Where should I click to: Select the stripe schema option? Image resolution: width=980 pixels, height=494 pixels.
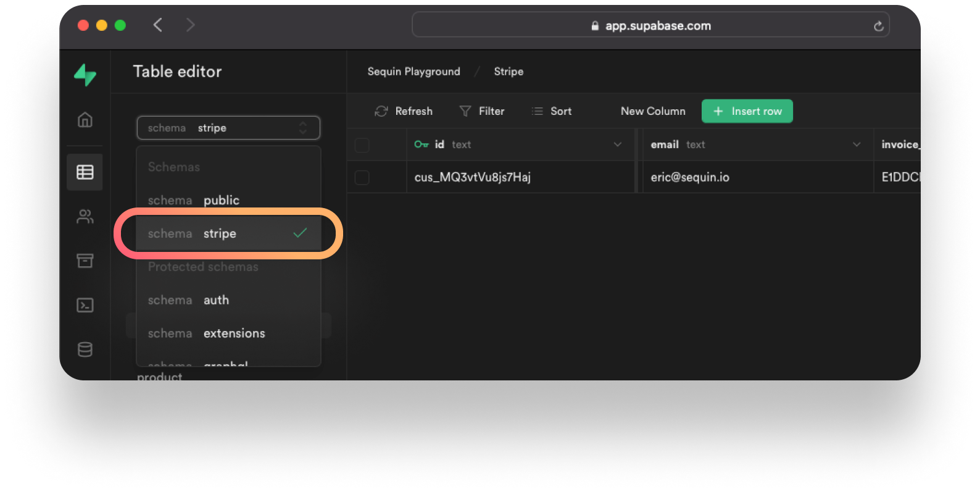(228, 233)
